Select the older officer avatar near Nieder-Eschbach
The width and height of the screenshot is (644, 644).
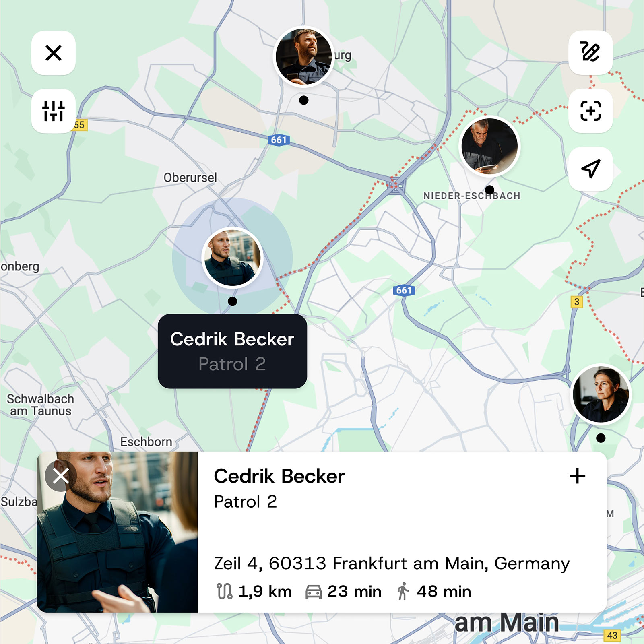click(x=489, y=146)
